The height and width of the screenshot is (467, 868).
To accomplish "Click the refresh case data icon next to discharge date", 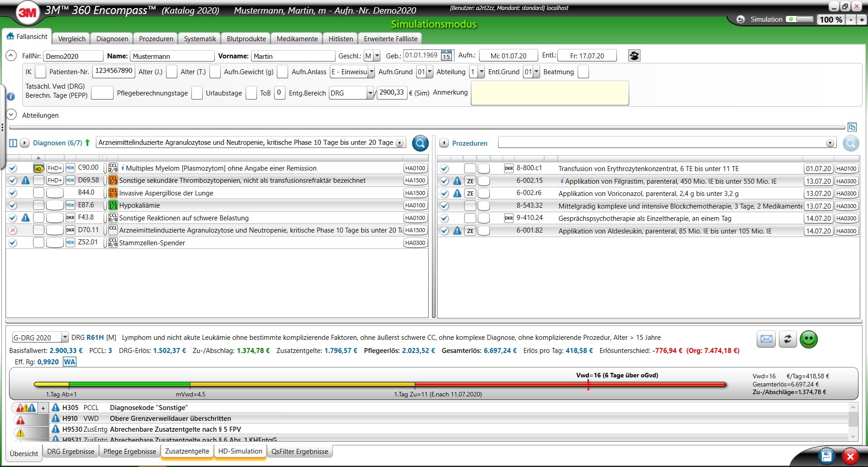I will pos(634,56).
